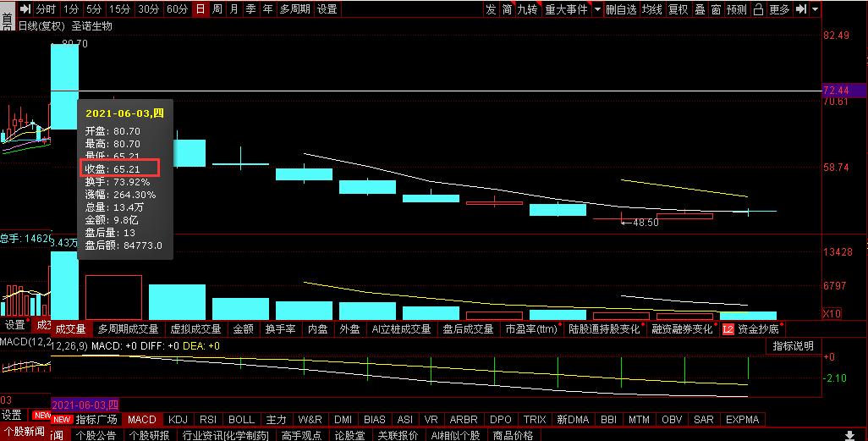Click the 窗 window button

[x=716, y=8]
